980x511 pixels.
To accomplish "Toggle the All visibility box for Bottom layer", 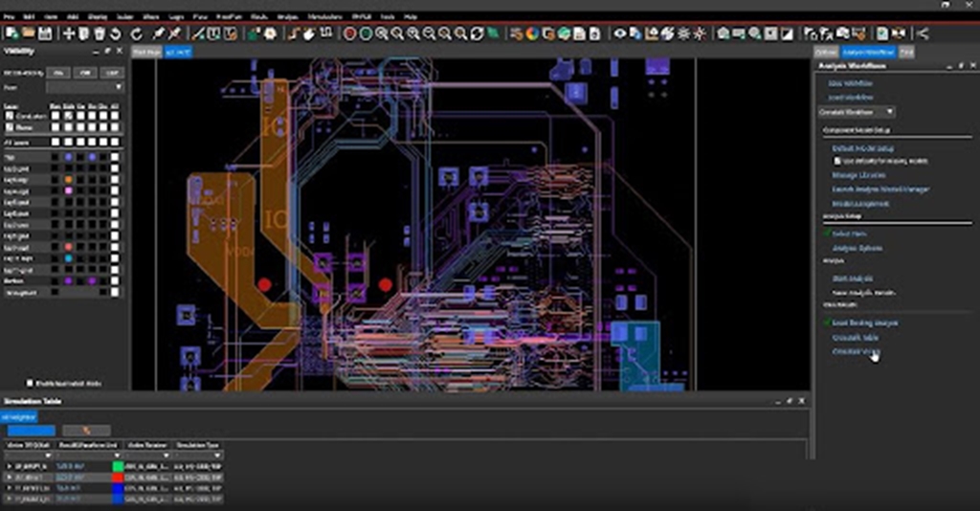I will tap(115, 281).
